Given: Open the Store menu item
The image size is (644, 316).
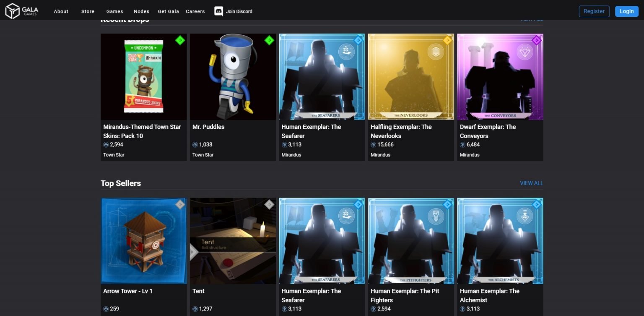Looking at the screenshot, I should pyautogui.click(x=88, y=11).
